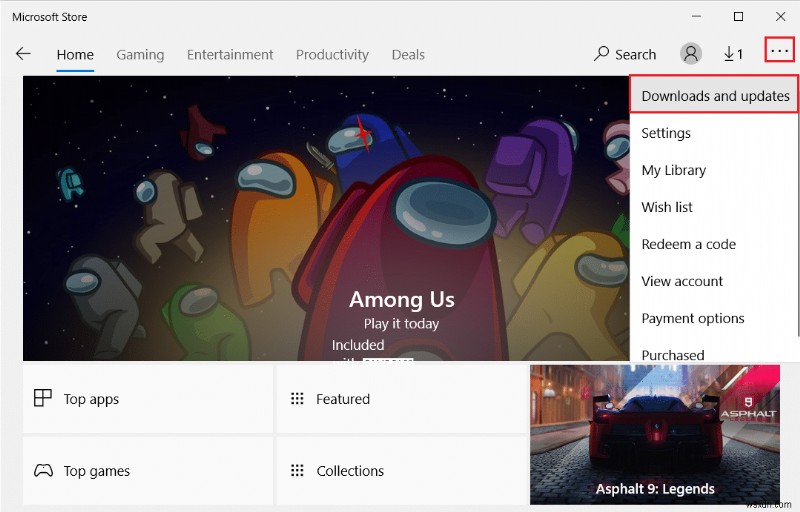Select Redeem a code option

point(688,244)
